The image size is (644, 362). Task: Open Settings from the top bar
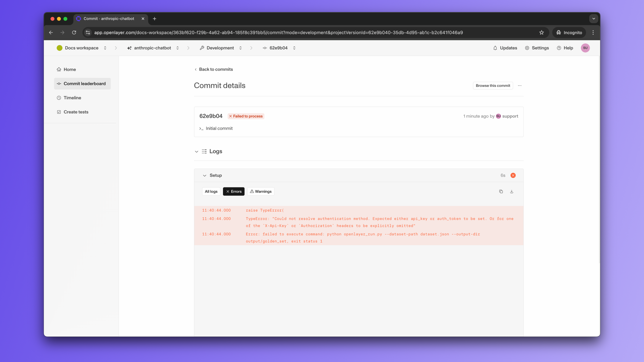[537, 48]
